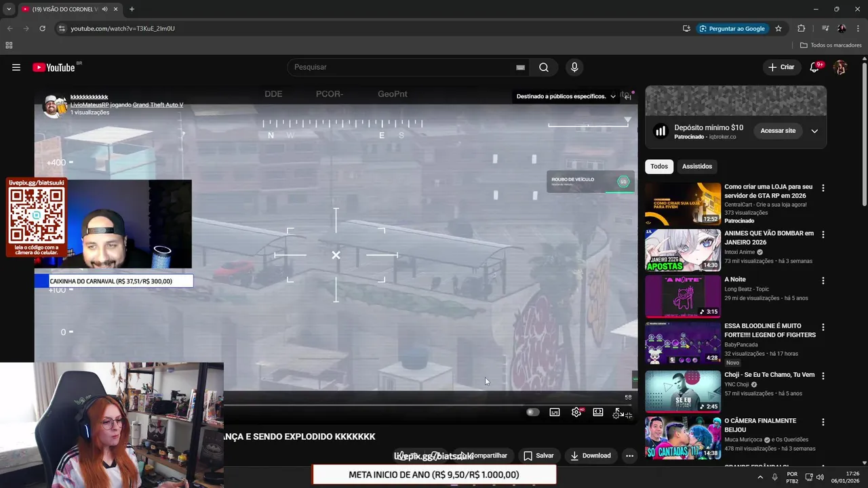This screenshot has height=488, width=868.
Task: Toggle subtitles in the video player
Action: (555, 412)
